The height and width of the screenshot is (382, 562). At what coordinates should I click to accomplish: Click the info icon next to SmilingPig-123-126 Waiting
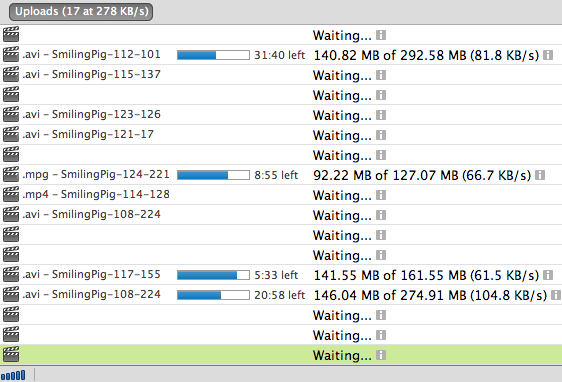(381, 115)
